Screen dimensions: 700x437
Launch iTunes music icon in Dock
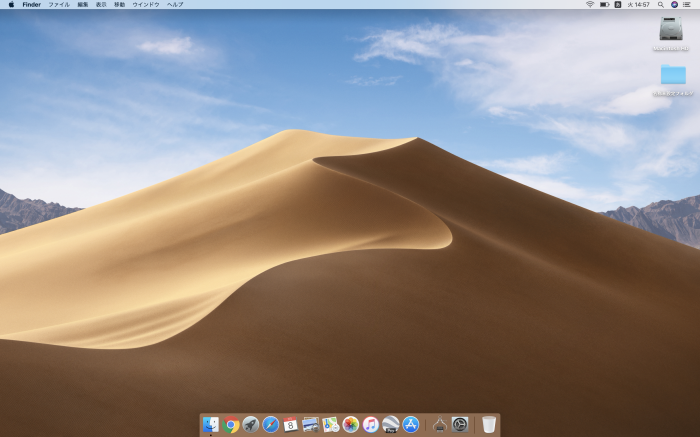pyautogui.click(x=371, y=425)
